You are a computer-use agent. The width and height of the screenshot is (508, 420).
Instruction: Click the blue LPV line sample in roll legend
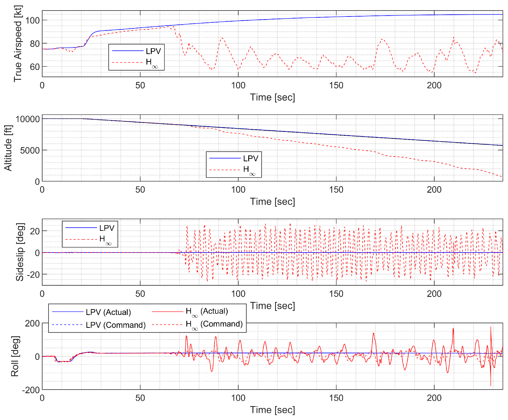[68, 312]
